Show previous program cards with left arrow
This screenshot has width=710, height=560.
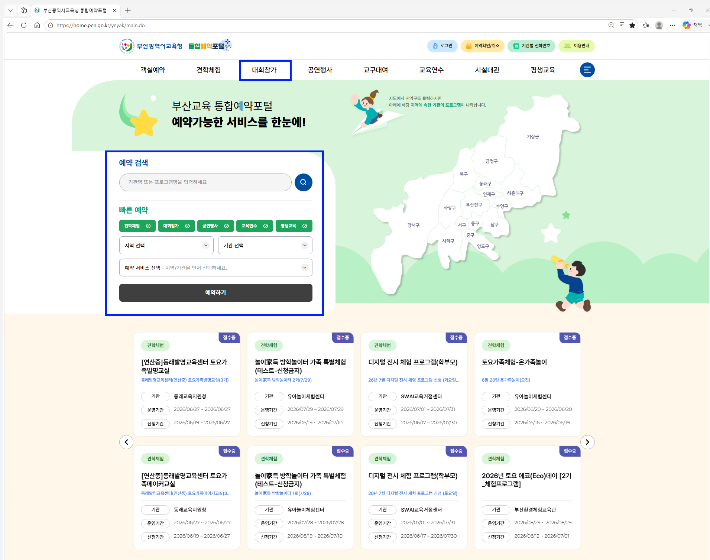click(126, 442)
